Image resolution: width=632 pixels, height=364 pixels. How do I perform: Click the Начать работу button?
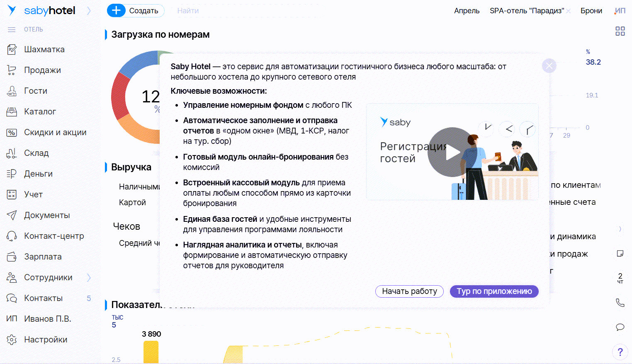tap(409, 291)
